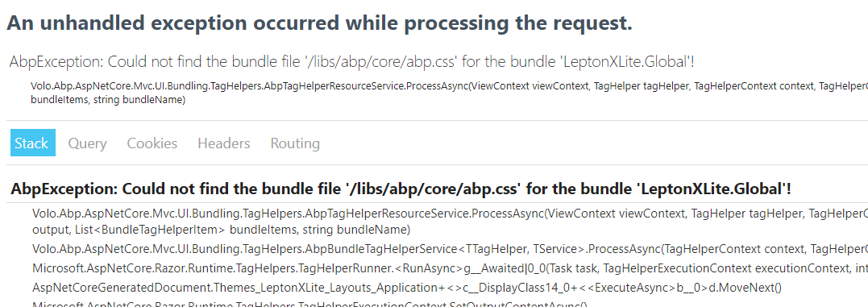Click 'bundleItems, string bundleName)' line above the tabs
Screen dimensions: 868x307
coord(108,100)
